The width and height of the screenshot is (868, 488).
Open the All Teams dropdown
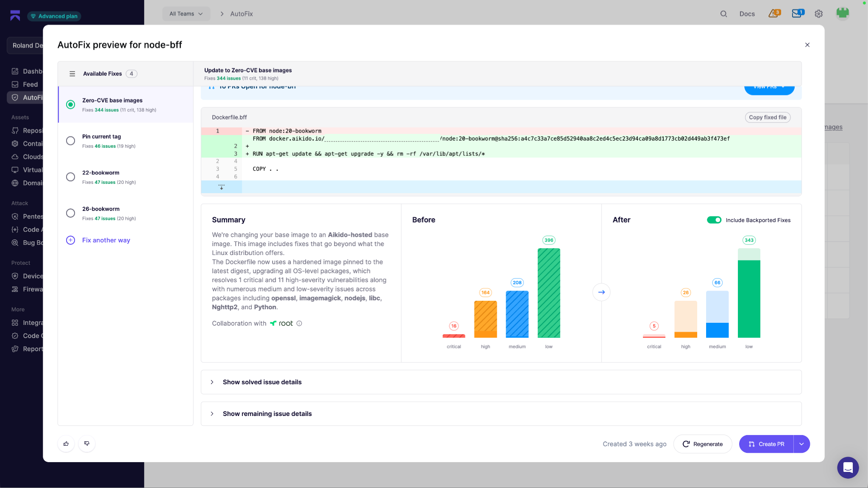186,14
